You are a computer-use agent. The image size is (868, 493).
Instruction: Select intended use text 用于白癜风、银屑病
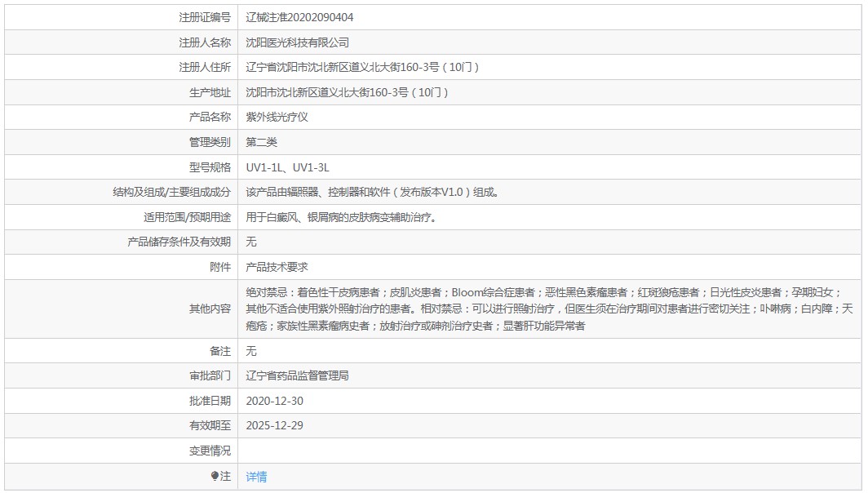[342, 217]
